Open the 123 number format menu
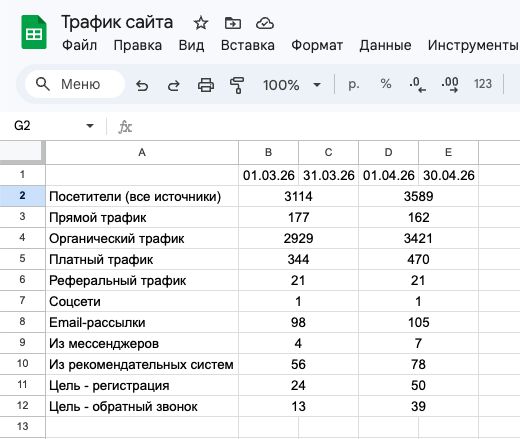This screenshot has width=520, height=439. coord(483,84)
